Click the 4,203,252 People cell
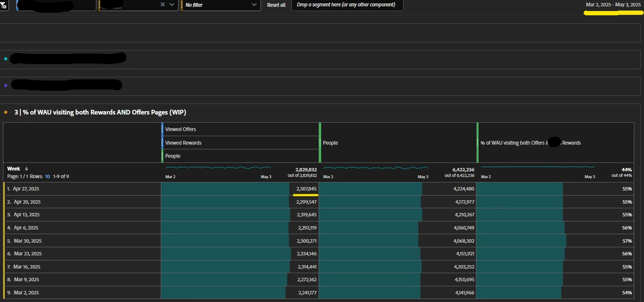644x302 pixels. pyautogui.click(x=398, y=267)
